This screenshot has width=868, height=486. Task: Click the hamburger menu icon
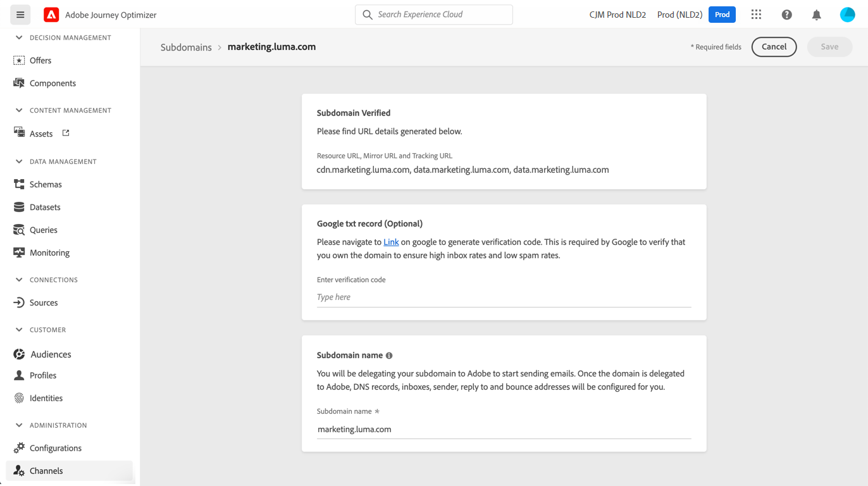click(20, 15)
